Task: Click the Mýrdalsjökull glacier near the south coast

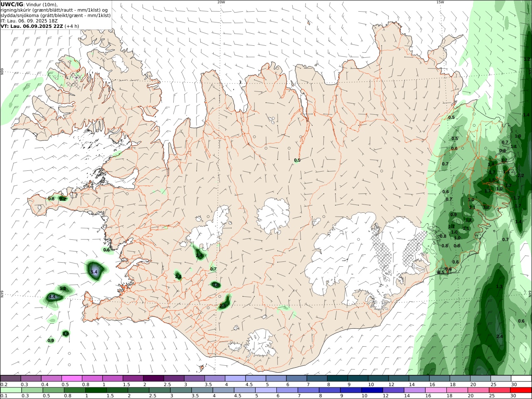Action: [261, 343]
